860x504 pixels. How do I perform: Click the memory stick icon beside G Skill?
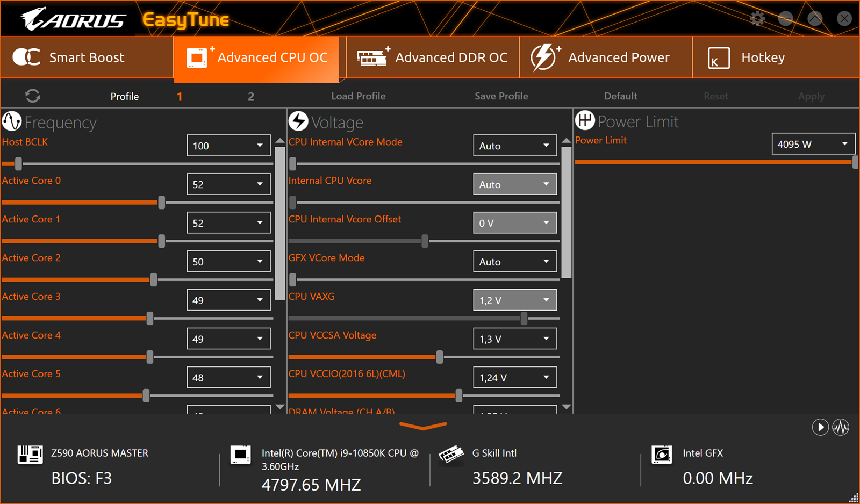tap(451, 455)
